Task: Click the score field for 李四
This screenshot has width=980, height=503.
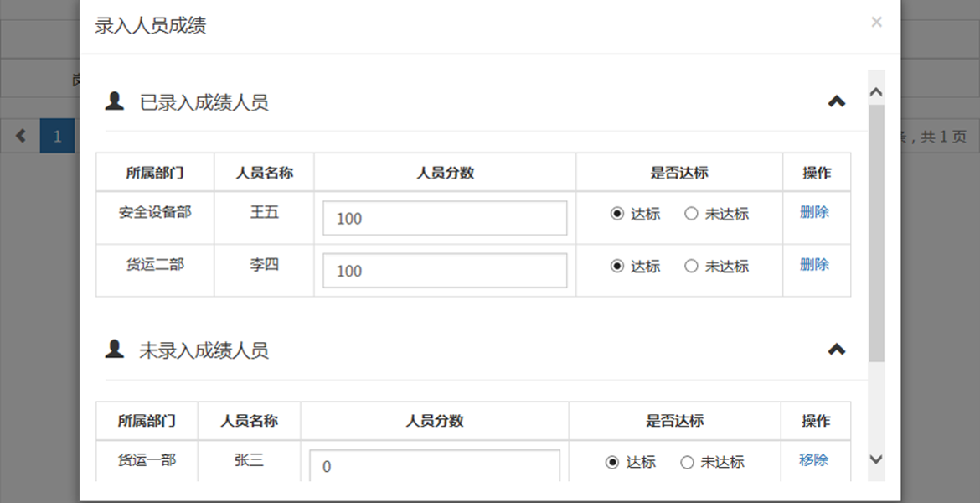Action: click(x=445, y=270)
